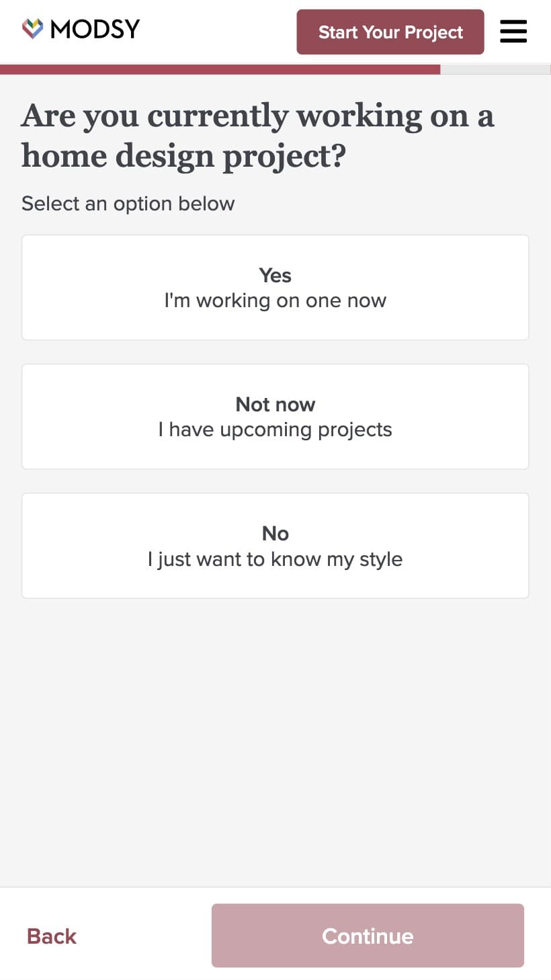
Task: Click the filled part of the progress bar
Action: pyautogui.click(x=220, y=69)
